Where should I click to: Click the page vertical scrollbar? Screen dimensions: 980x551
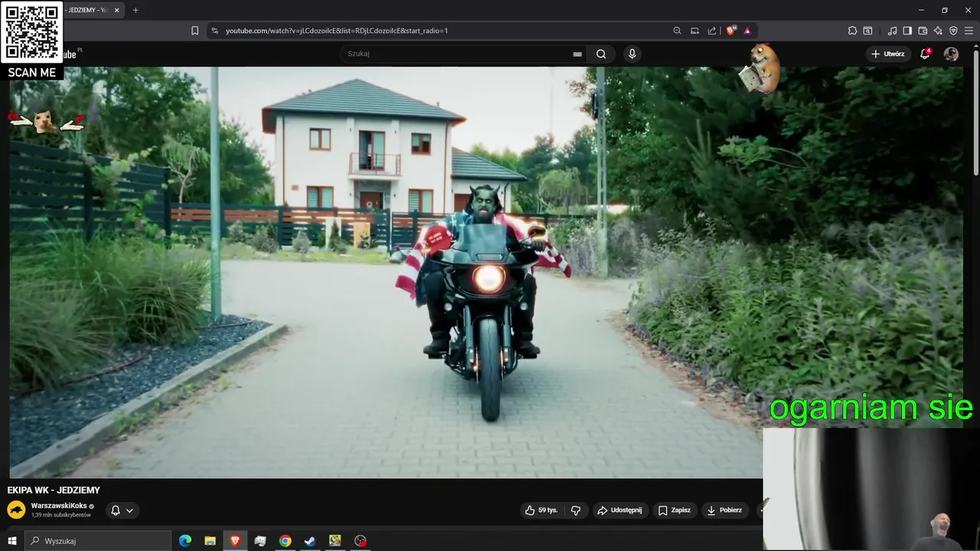click(x=976, y=115)
